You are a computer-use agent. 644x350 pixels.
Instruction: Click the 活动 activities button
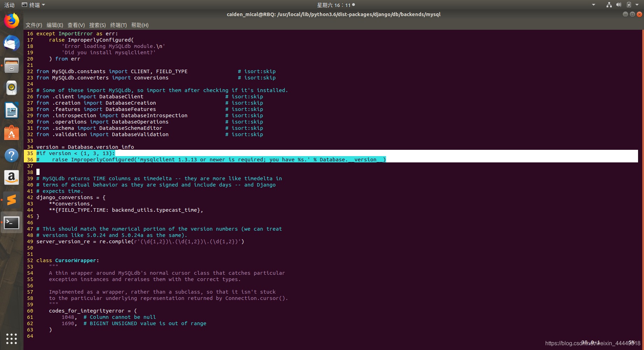pos(9,5)
